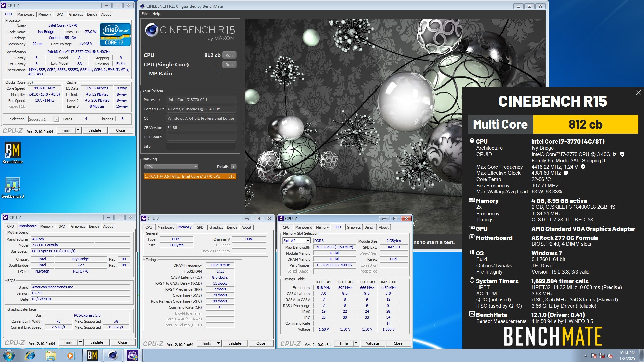Switch to Cinebench via its taskbar icon
Screen dimensions: 644x362
(x=113, y=355)
